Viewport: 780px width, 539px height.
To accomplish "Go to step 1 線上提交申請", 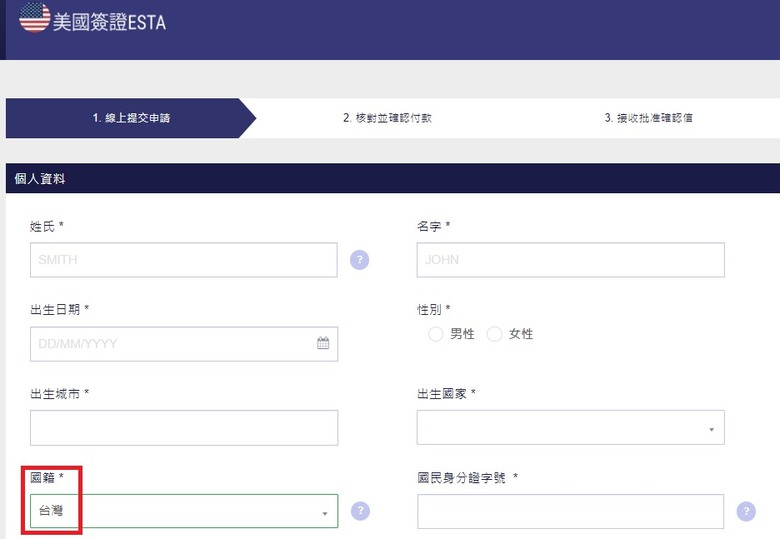I will (131, 118).
